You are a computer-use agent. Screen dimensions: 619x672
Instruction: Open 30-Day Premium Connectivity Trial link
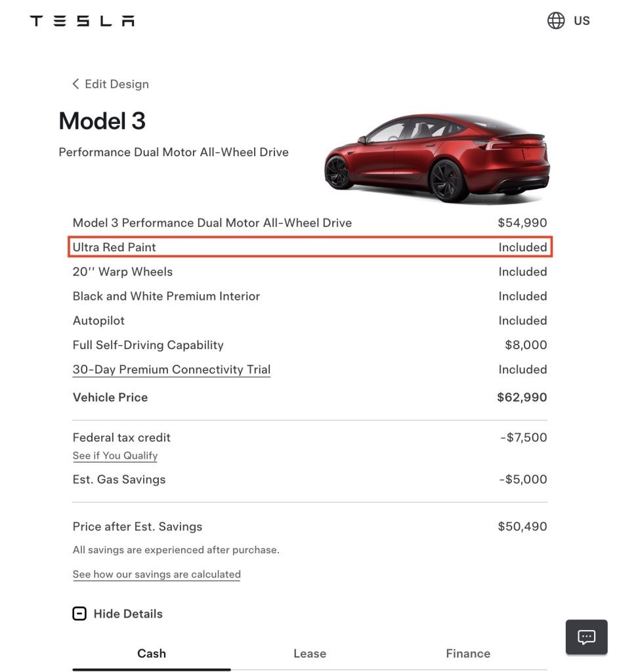171,369
